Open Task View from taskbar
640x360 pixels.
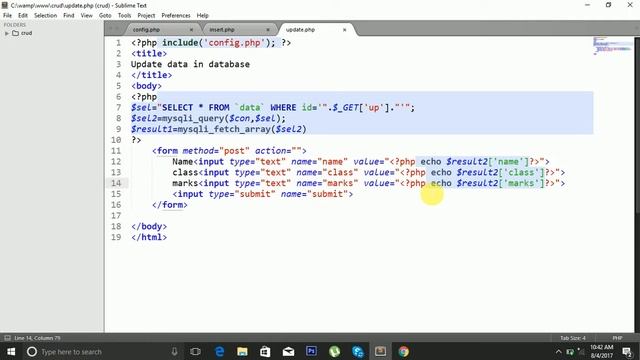(x=196, y=351)
